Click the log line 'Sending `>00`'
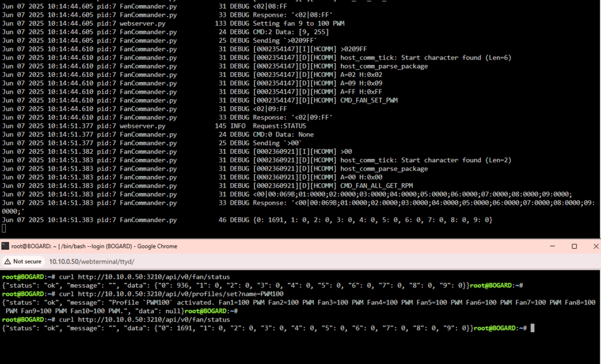 (x=277, y=143)
